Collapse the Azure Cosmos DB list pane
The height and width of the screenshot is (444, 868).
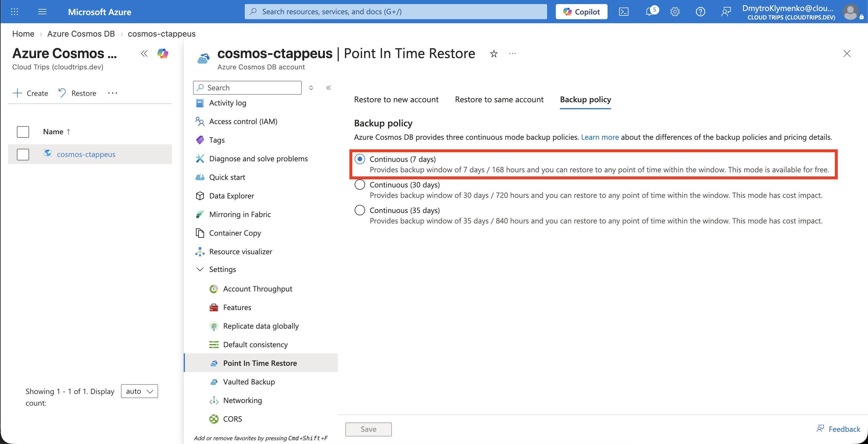144,53
